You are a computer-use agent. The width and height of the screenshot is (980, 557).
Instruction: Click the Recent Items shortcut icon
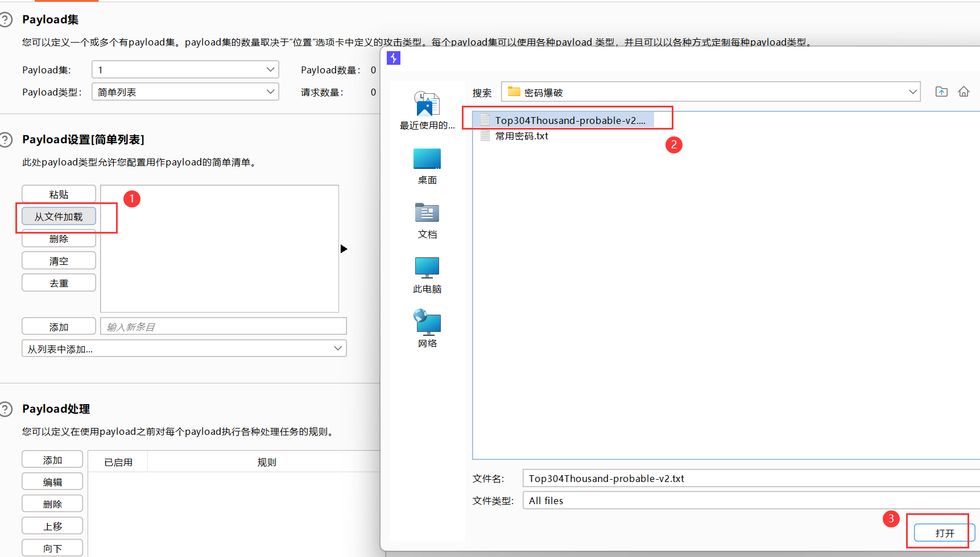[x=427, y=105]
